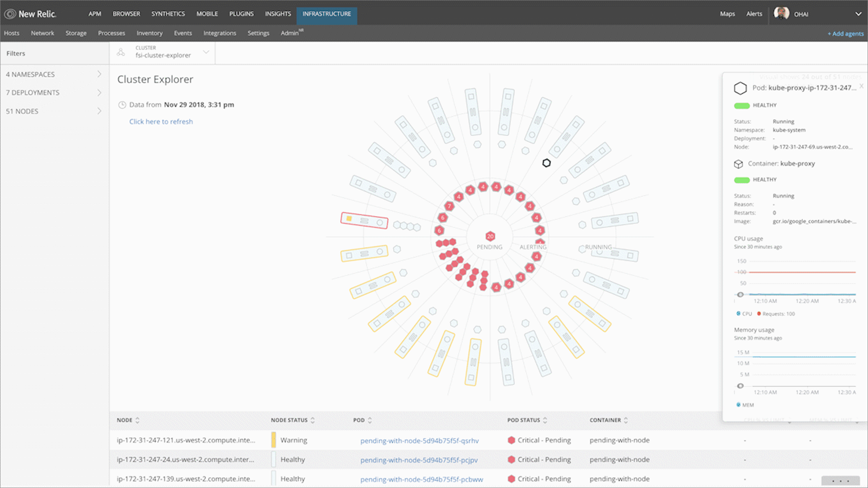This screenshot has height=488, width=868.
Task: Click the Maps icon in top navigation
Action: pos(727,13)
